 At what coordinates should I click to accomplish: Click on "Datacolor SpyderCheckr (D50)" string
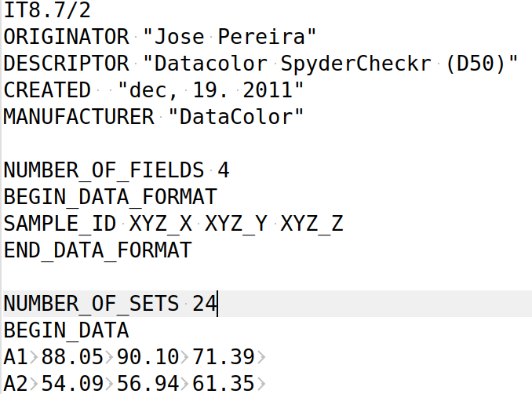point(330,64)
